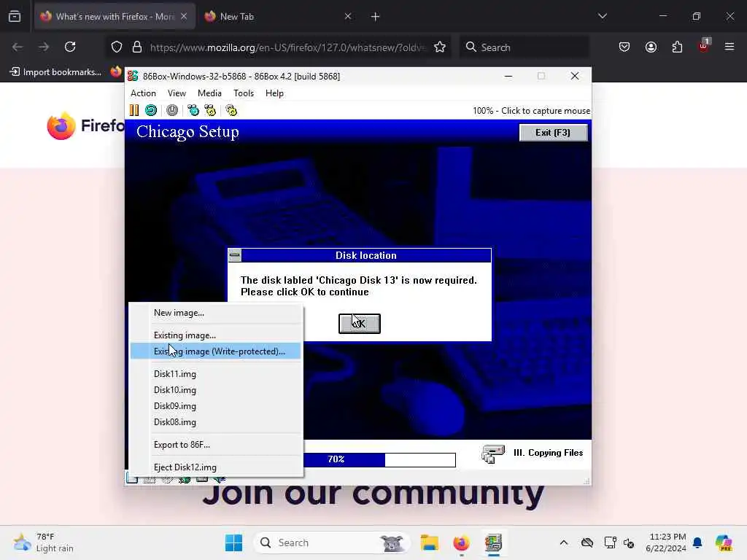Open Windows Start menu

click(233, 542)
